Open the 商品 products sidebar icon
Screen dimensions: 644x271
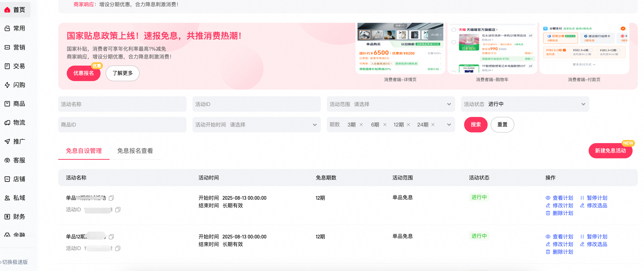(7, 104)
